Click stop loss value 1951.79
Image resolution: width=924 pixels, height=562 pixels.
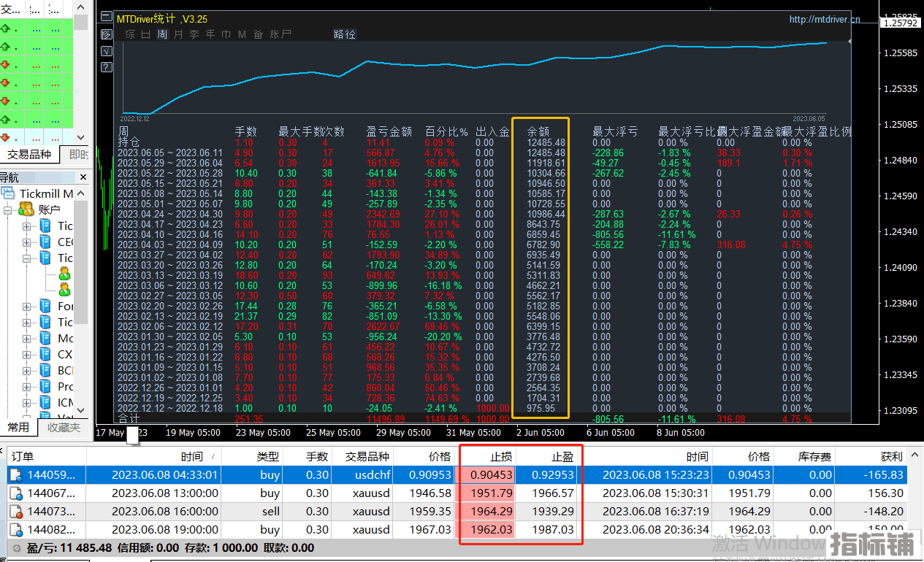(x=490, y=493)
